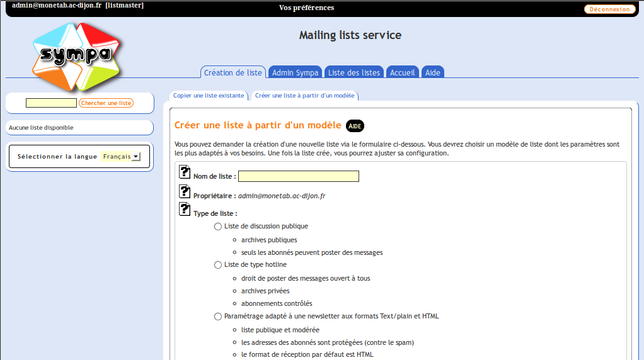Click owner email admin@monetab.ac-dijon.fr in form
This screenshot has height=360, width=644.
(282, 196)
